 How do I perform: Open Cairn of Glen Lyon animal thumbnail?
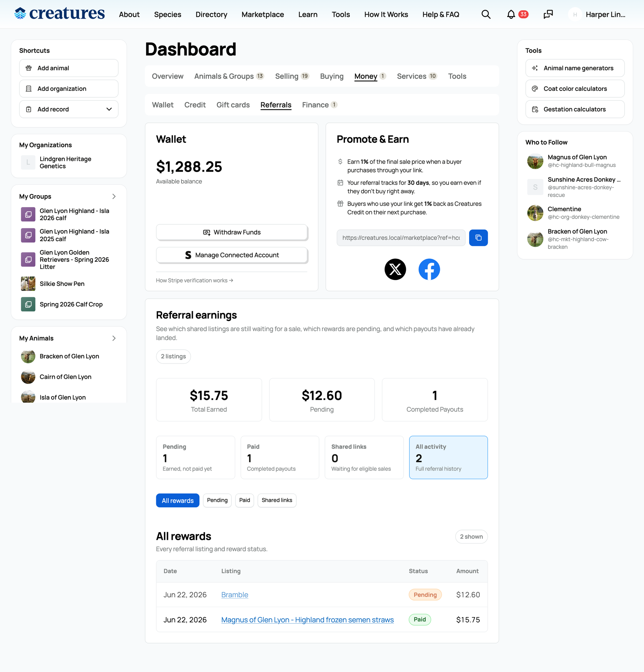(28, 377)
